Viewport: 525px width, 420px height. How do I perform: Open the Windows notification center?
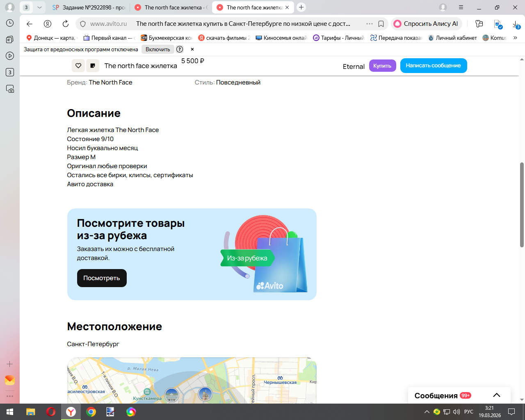click(511, 412)
